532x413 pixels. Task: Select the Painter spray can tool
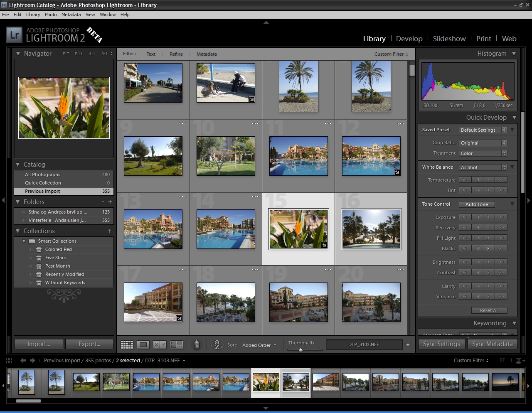coord(197,344)
